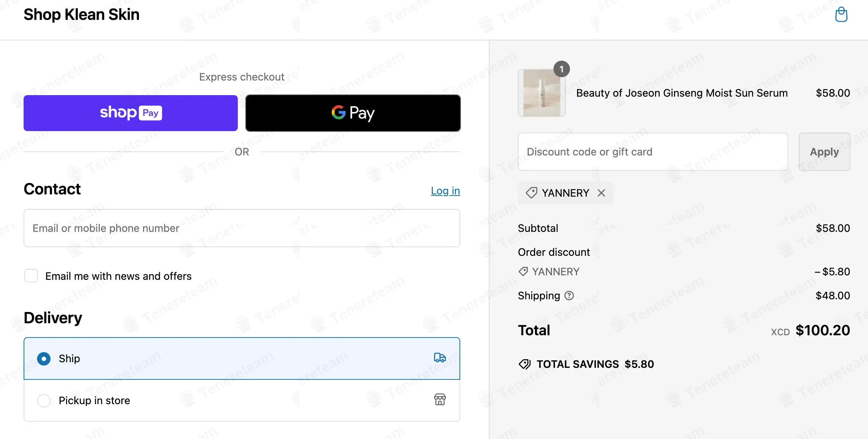Choose Pickup in store option
The width and height of the screenshot is (868, 439).
click(x=44, y=400)
